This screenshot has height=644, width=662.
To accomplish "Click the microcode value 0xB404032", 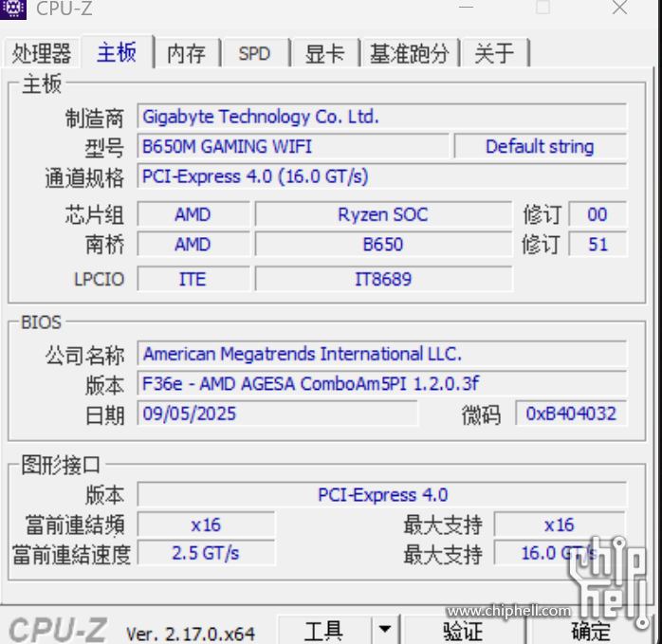I will click(x=571, y=414).
